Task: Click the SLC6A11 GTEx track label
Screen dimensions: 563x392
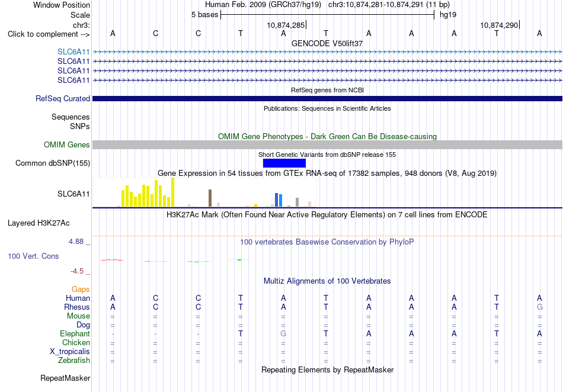Action: coord(73,194)
